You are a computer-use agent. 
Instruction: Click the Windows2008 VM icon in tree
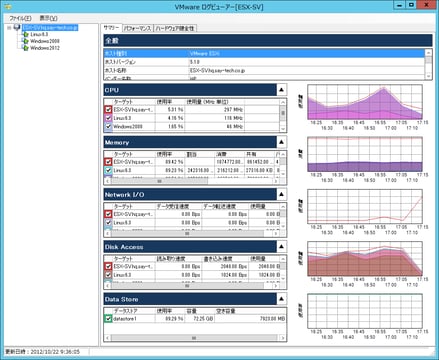[x=25, y=41]
